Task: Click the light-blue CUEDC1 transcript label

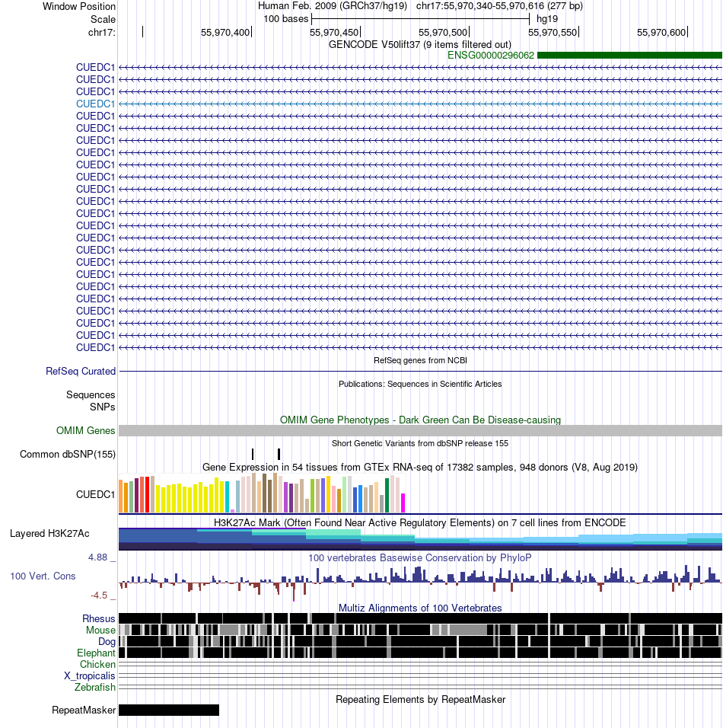Action: click(x=95, y=104)
